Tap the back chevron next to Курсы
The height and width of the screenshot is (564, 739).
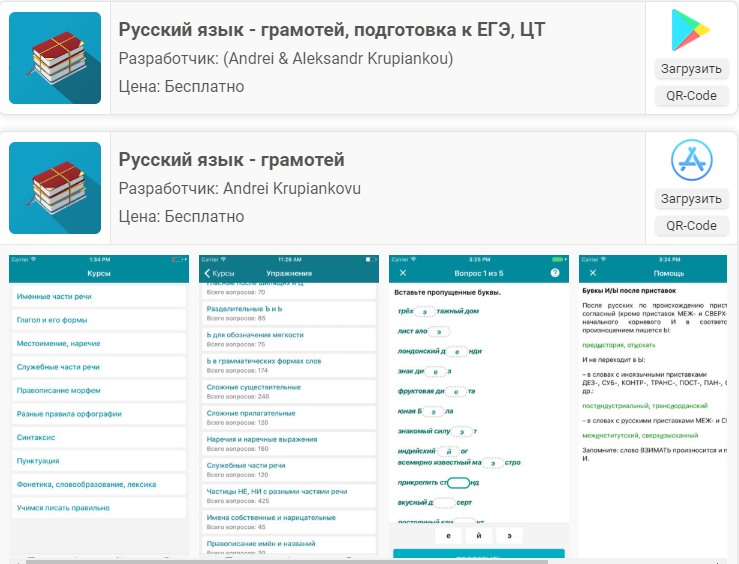pos(207,273)
